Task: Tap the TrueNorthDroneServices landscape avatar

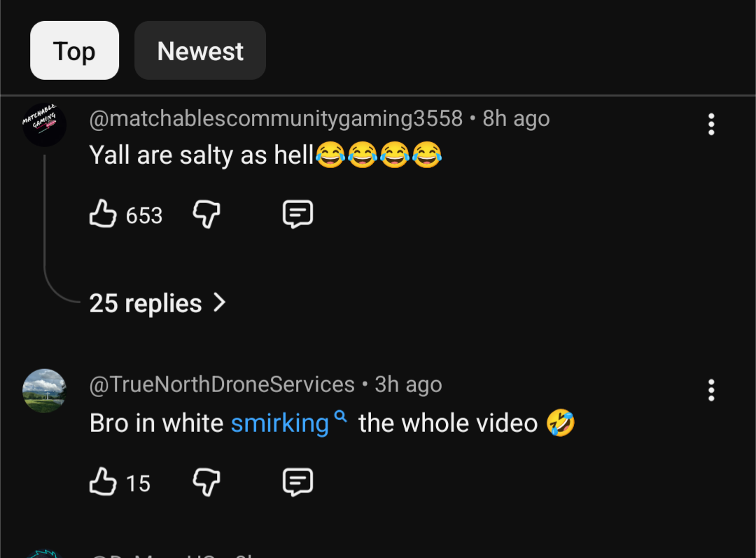Action: [44, 391]
